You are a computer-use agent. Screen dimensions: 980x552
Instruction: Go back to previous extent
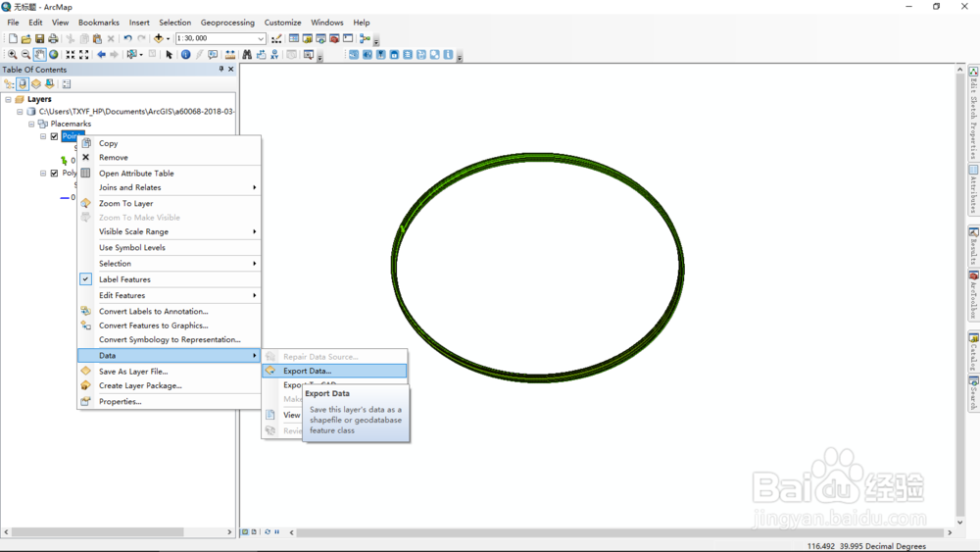click(101, 55)
